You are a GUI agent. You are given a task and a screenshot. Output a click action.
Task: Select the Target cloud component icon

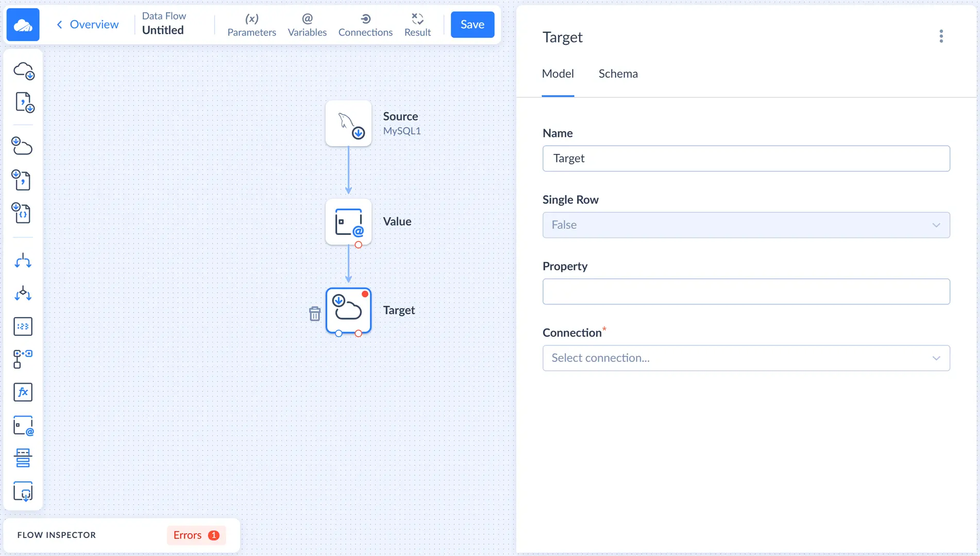point(22,146)
